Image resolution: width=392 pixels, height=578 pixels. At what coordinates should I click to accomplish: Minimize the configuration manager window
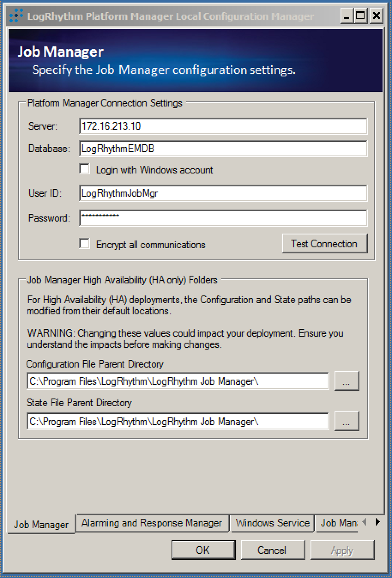(x=347, y=16)
